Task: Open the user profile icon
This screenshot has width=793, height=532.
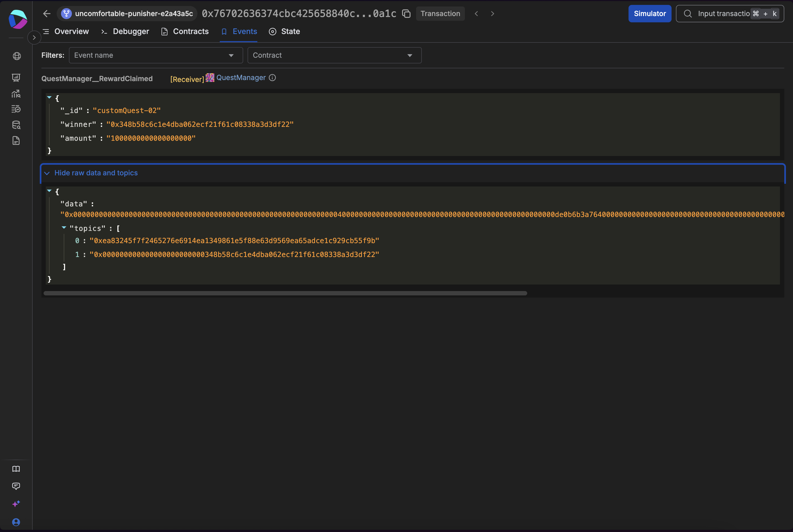Action: (x=16, y=522)
